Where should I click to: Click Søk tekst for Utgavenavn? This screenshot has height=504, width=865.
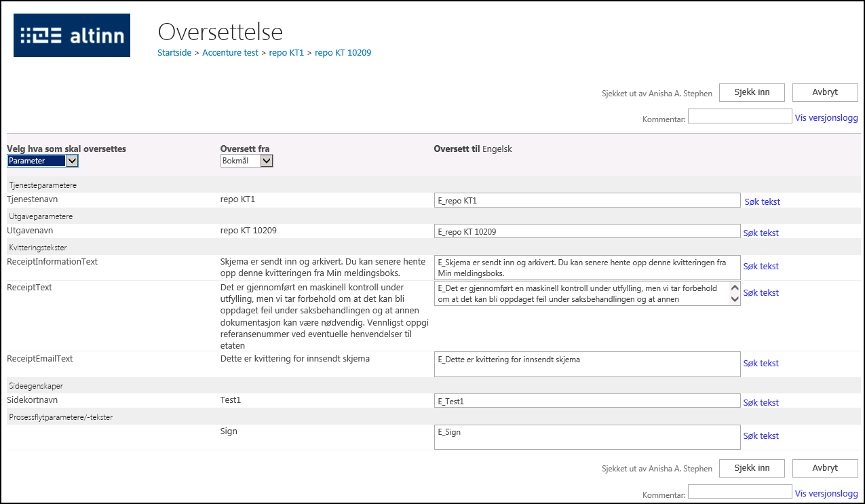761,233
